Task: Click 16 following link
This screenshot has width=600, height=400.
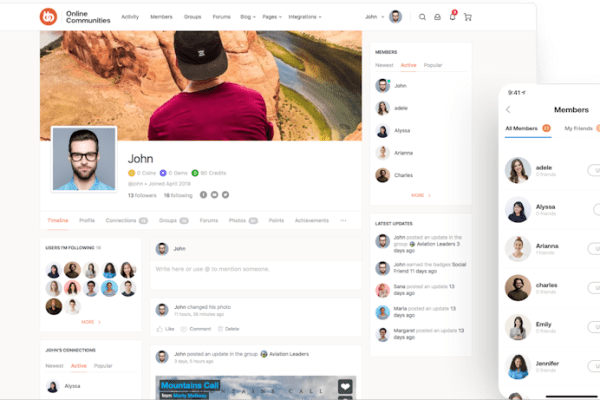Action: point(178,195)
